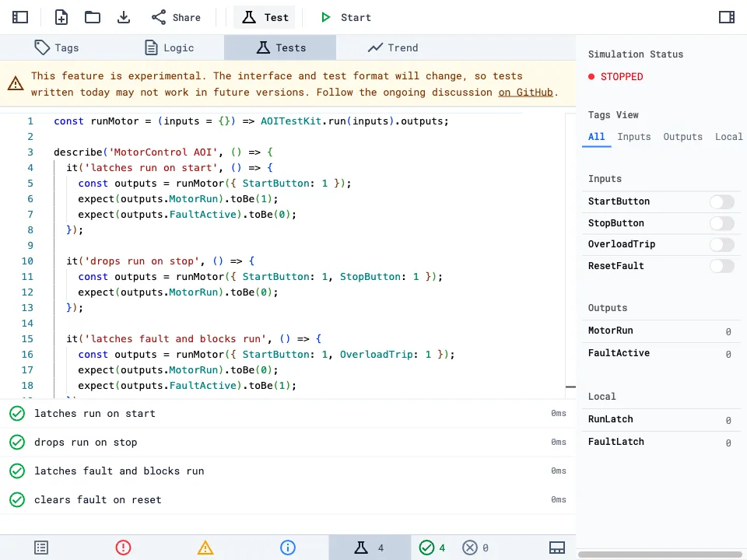Screen dimensions: 747x560
Task: Click the download icon in the toolbar
Action: [124, 17]
